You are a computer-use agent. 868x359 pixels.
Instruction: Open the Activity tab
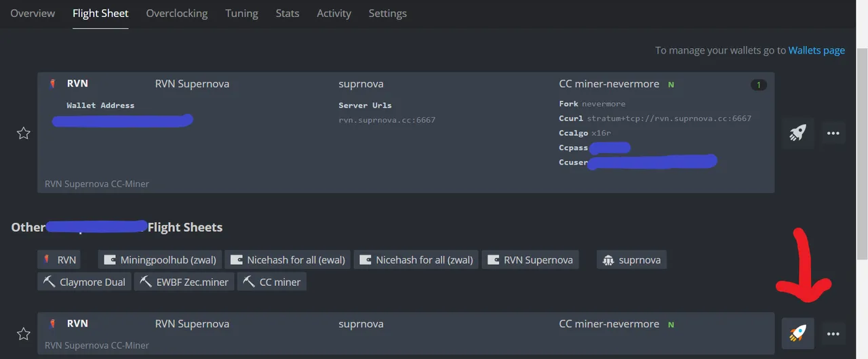(x=334, y=13)
